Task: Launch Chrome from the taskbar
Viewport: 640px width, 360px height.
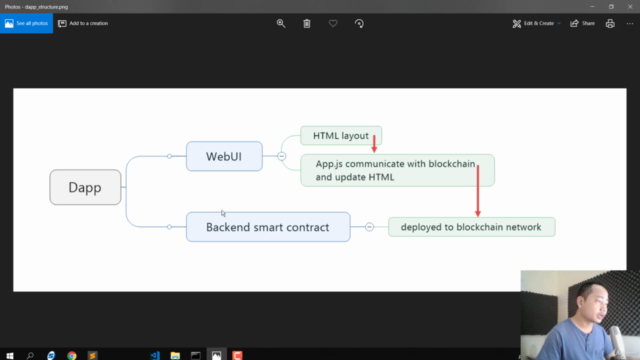Action: 72,356
